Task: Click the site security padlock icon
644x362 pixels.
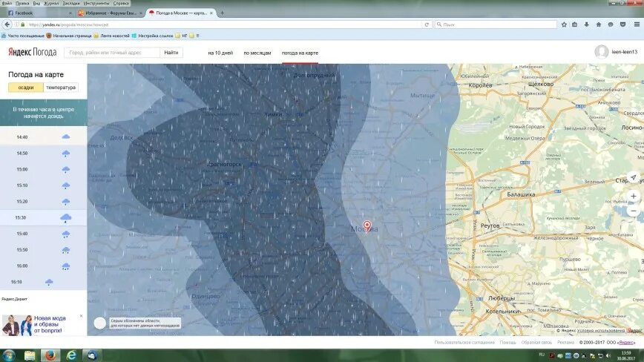Action: click(23, 24)
